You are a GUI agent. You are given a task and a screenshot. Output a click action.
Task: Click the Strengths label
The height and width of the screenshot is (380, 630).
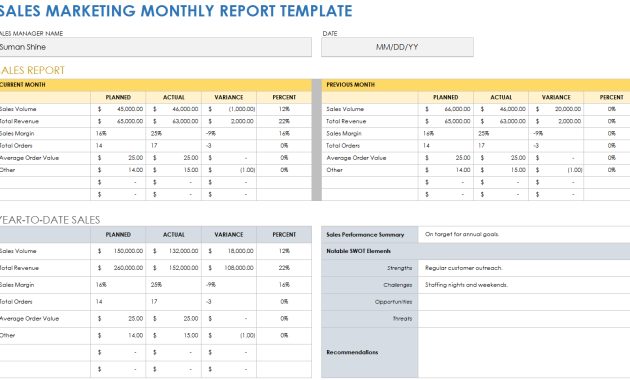tap(399, 268)
